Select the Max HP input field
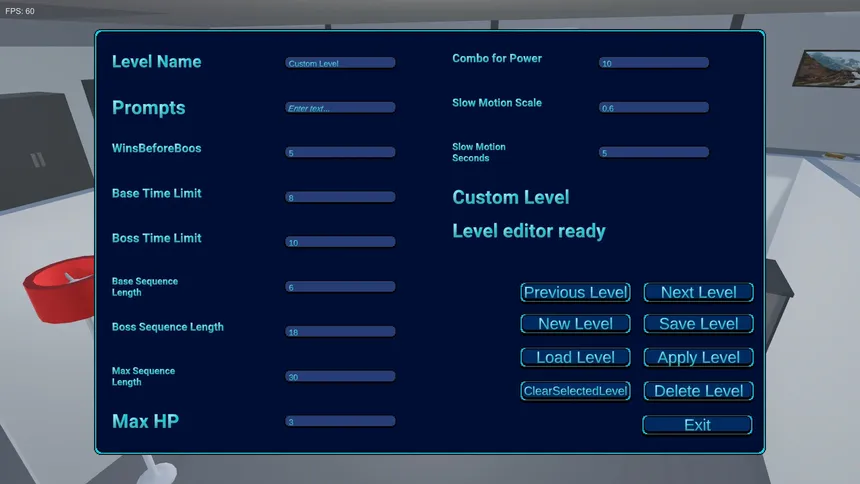Screen dimensions: 860x484 340,421
